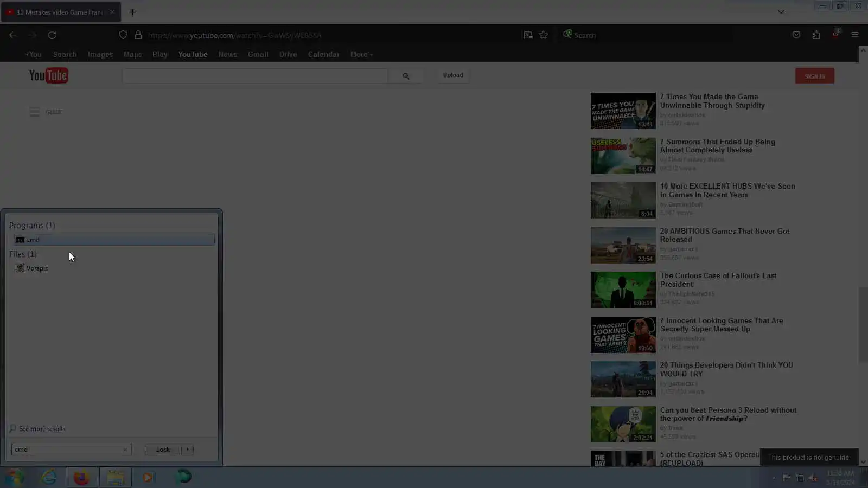
Task: Click the page scrollbar down arrow
Action: click(x=863, y=462)
